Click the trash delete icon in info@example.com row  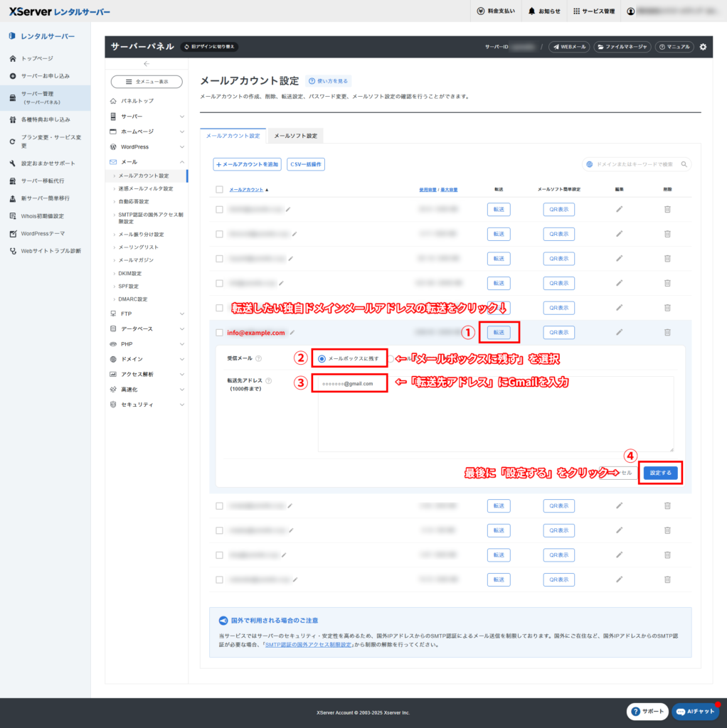click(x=667, y=332)
